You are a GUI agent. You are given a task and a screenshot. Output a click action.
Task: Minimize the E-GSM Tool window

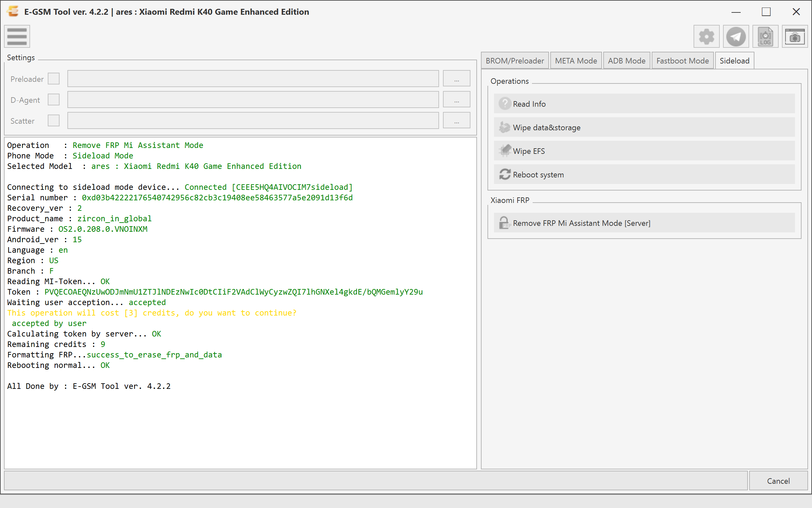click(736, 12)
